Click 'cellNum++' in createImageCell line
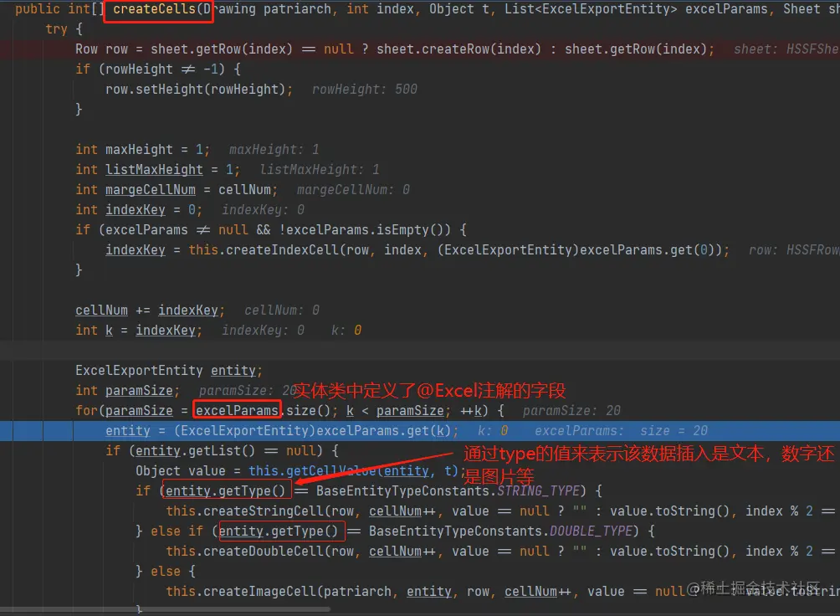840x616 pixels. tap(538, 592)
